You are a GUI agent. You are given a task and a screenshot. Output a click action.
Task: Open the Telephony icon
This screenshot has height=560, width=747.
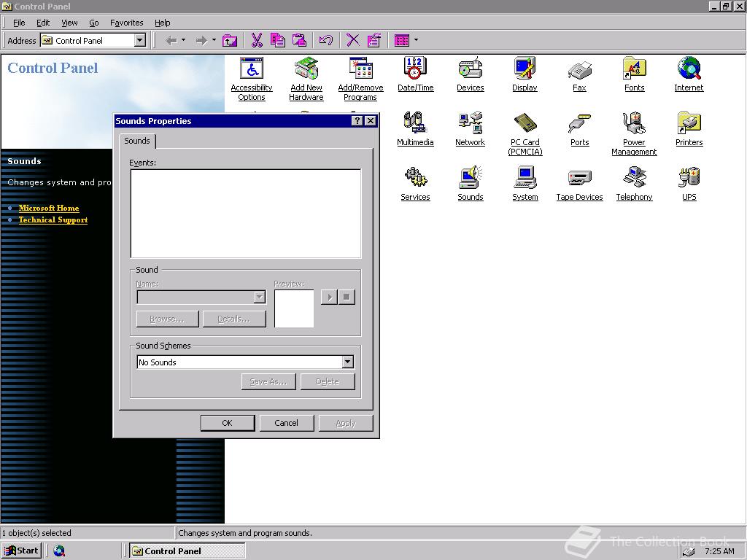(x=634, y=179)
